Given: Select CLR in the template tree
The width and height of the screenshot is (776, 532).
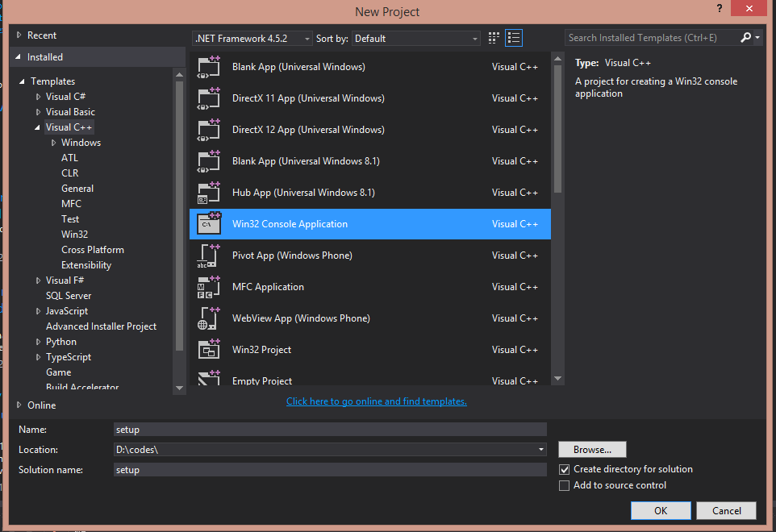Looking at the screenshot, I should point(70,173).
